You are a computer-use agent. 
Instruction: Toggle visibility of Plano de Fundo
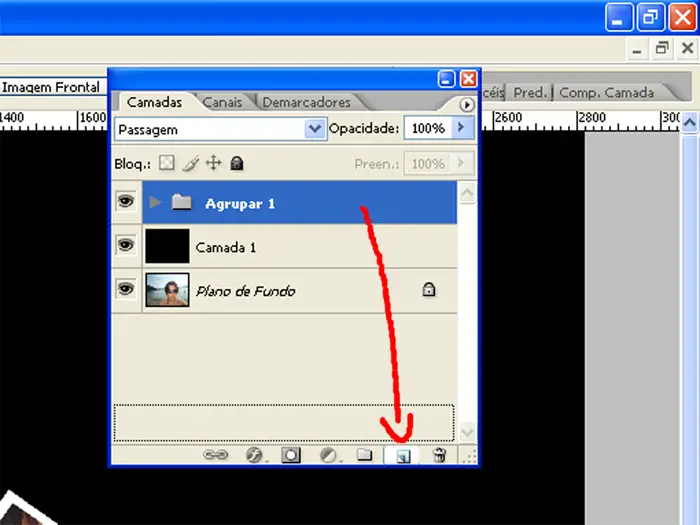pyautogui.click(x=126, y=290)
